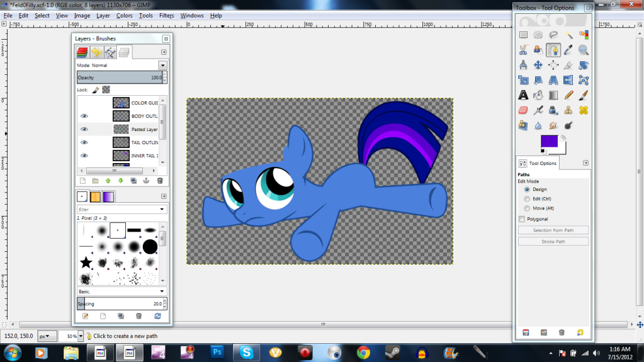Select the Rectangle Select tool
Screen dimensions: 644x362
click(523, 35)
